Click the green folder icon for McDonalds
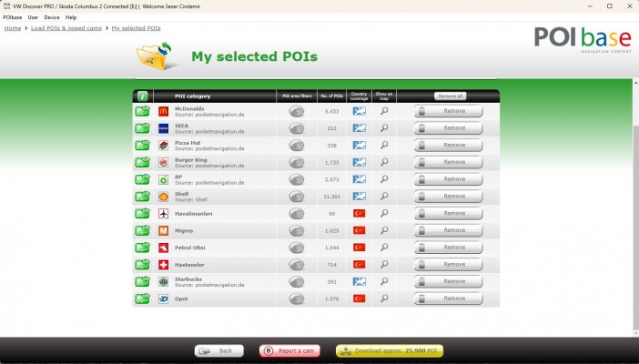The image size is (639, 364). 142,111
